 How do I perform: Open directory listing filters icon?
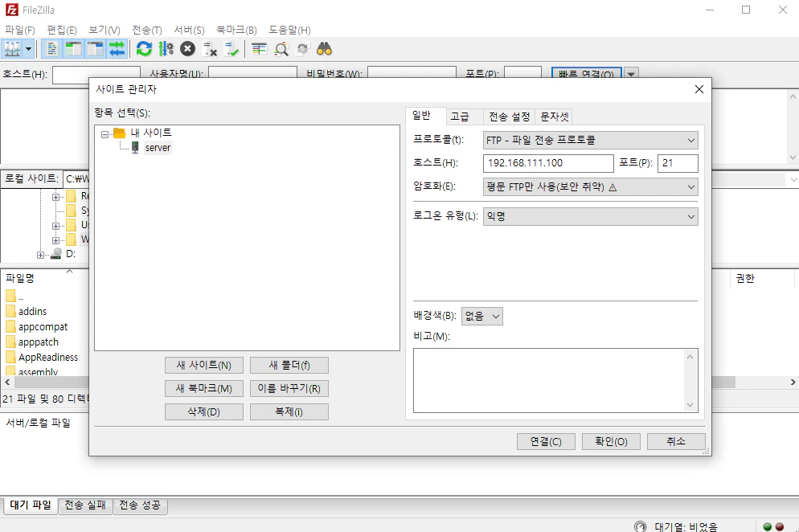(260, 49)
